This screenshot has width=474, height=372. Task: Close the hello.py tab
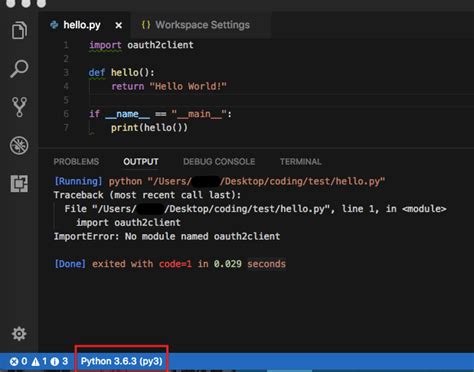pos(118,25)
